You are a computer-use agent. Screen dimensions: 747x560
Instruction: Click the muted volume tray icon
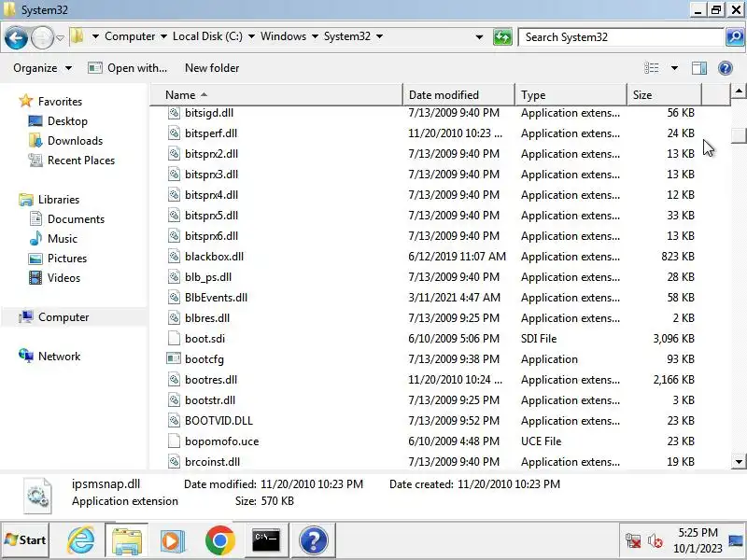pyautogui.click(x=655, y=541)
